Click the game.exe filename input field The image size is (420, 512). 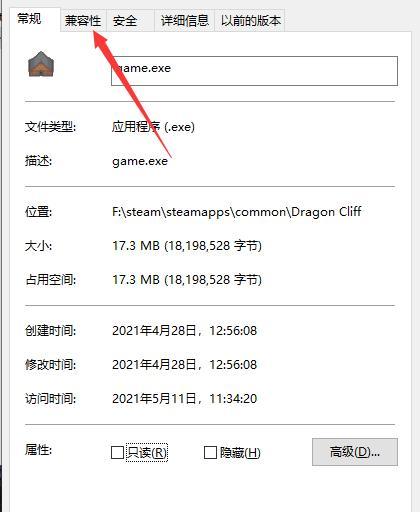[x=254, y=71]
